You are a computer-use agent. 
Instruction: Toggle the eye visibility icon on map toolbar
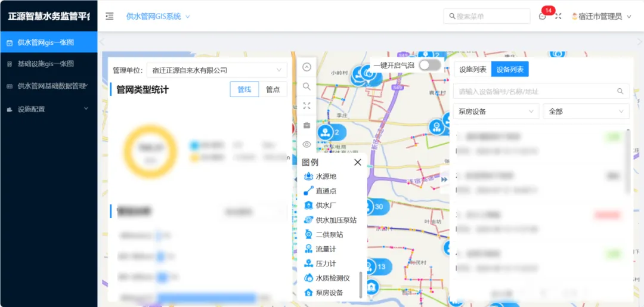[x=306, y=144]
